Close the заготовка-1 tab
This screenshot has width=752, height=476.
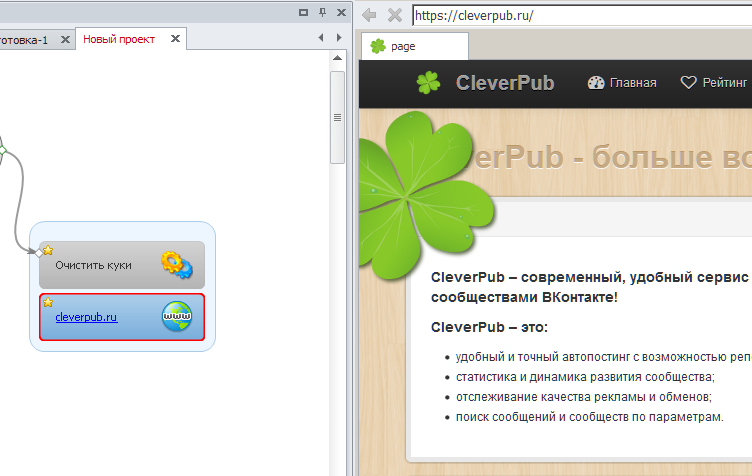[x=65, y=39]
